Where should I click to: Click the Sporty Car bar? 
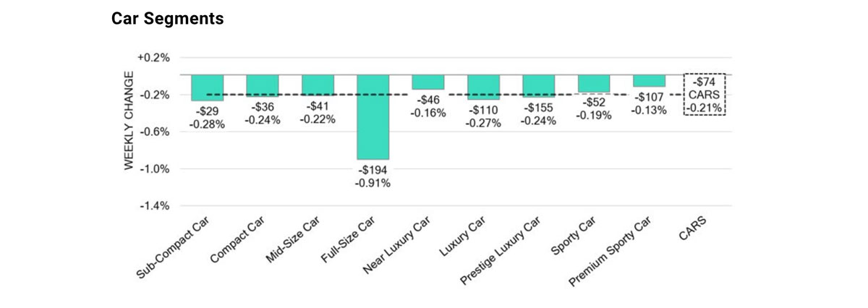pyautogui.click(x=594, y=83)
